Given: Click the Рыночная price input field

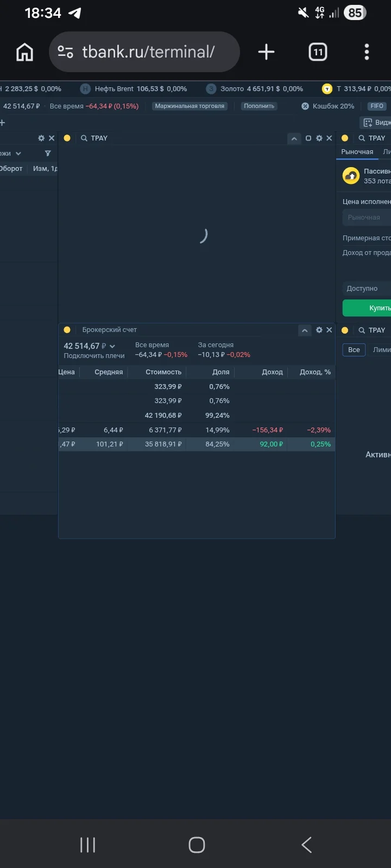Looking at the screenshot, I should point(367,218).
